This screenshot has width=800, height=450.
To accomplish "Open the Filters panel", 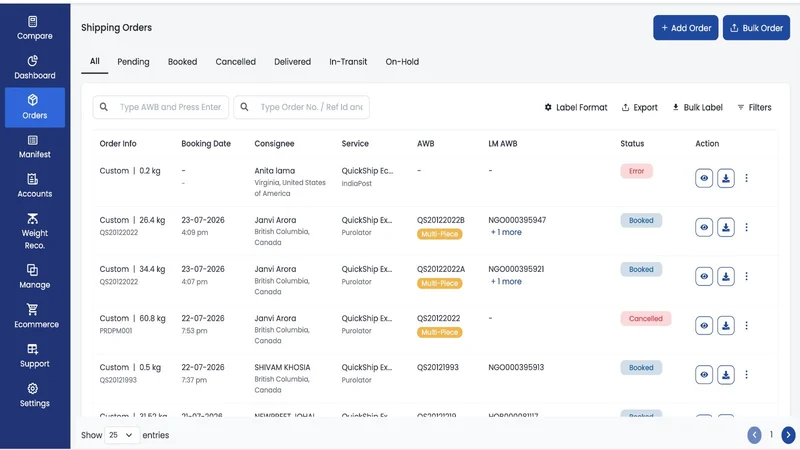I will 754,107.
